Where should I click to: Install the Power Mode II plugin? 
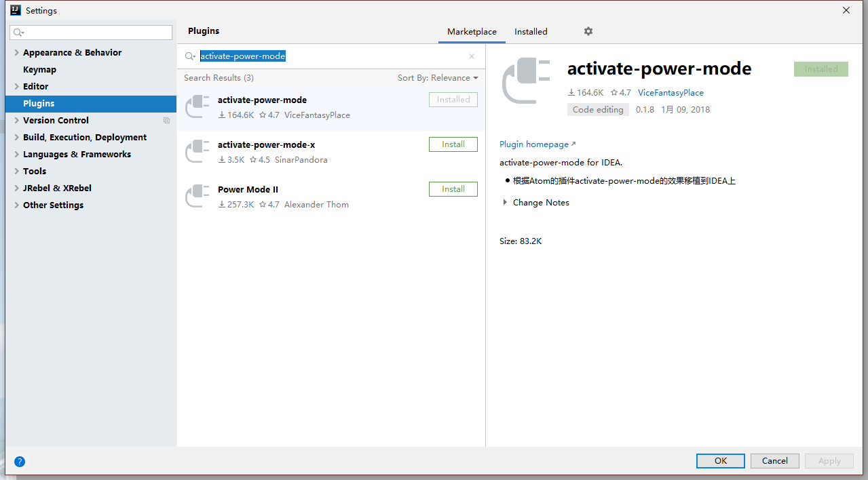click(x=453, y=189)
